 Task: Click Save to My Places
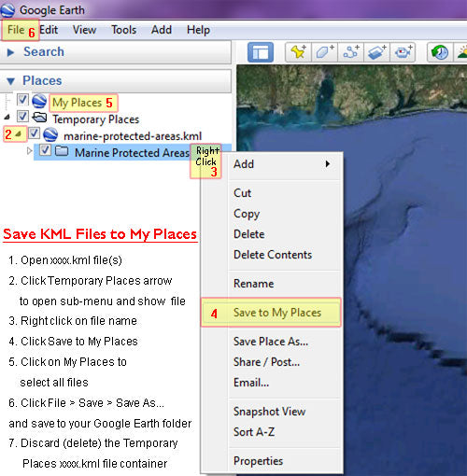271,313
